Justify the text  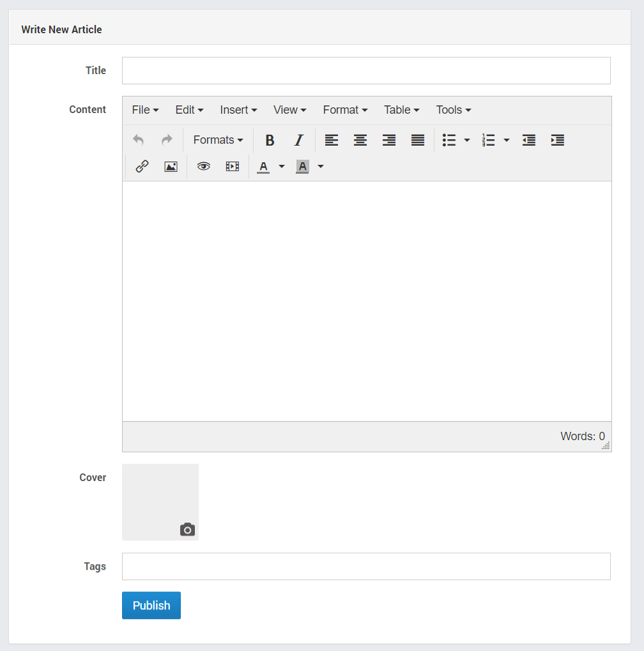[x=418, y=140]
